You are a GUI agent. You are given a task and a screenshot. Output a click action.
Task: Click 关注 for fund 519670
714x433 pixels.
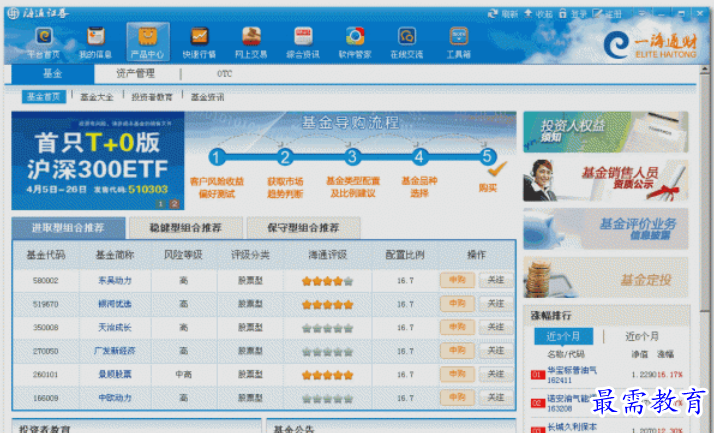tap(496, 304)
